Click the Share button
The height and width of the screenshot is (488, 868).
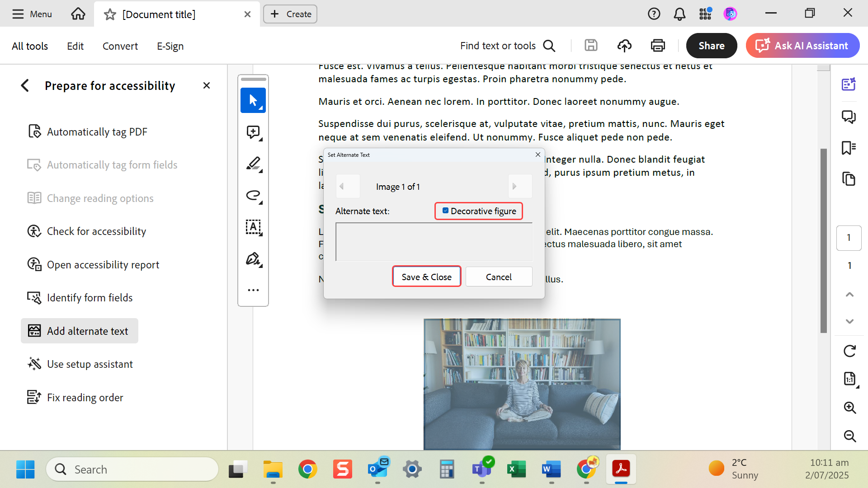pos(711,46)
